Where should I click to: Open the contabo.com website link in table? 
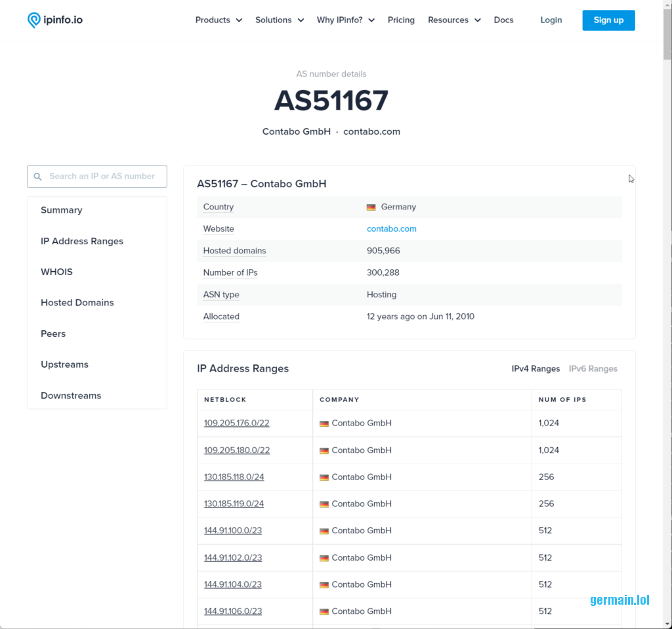coord(391,229)
